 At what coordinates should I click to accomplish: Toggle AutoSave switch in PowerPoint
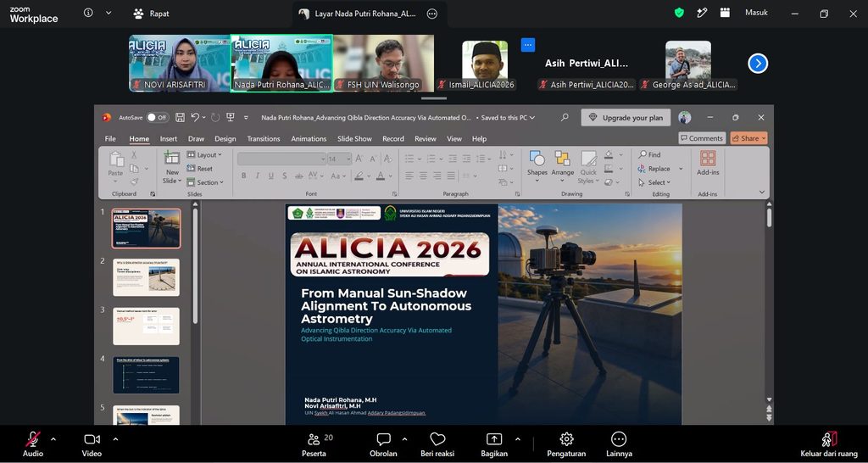158,117
